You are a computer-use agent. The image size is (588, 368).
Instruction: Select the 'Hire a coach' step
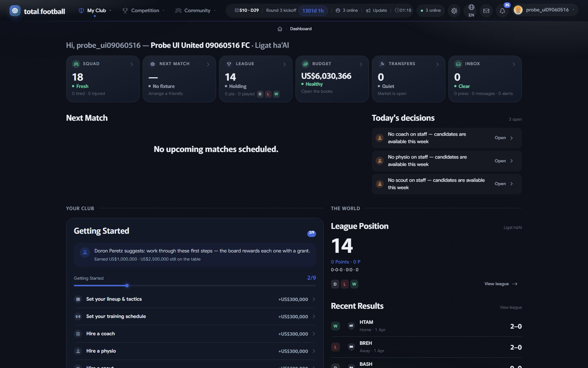[195, 334]
